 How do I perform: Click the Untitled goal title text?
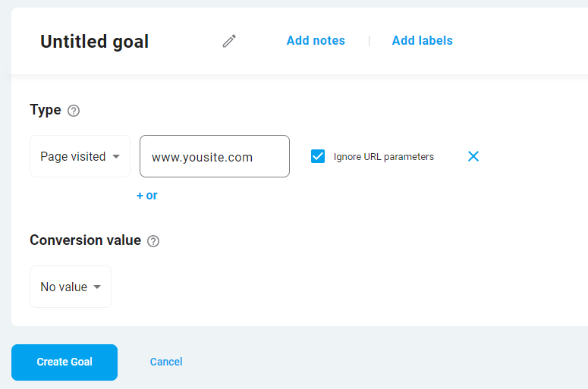click(x=95, y=42)
